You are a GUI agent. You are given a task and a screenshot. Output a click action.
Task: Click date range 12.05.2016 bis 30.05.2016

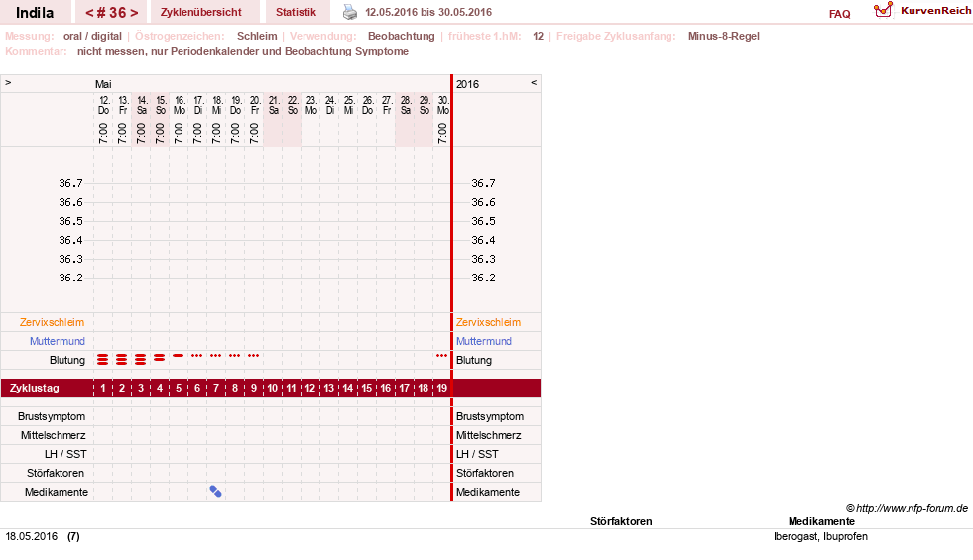tap(428, 12)
